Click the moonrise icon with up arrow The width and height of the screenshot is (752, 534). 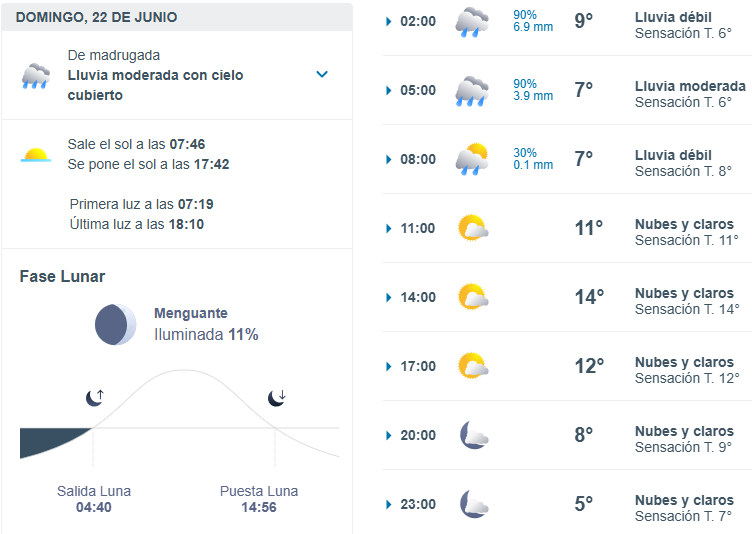pos(94,398)
